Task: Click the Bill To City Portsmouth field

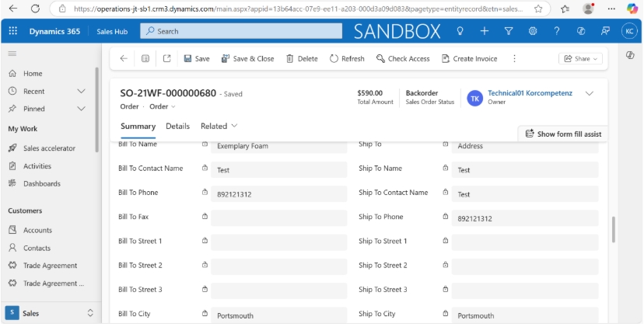Action: coord(279,315)
